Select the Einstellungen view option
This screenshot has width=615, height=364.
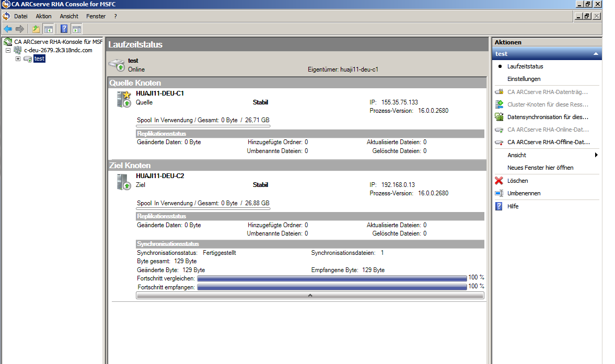[524, 79]
